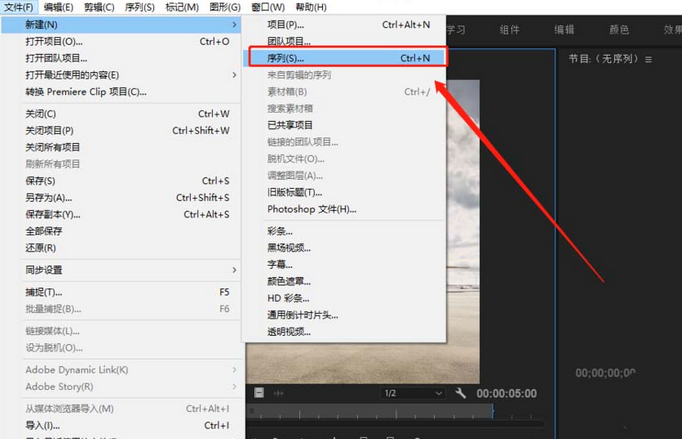Click the drag-audio-only waveform icon

tap(280, 393)
